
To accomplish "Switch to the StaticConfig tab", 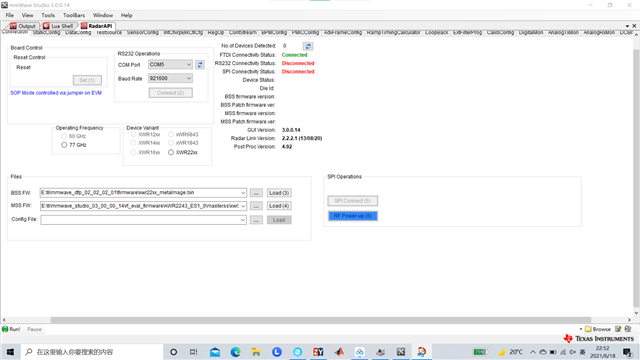I will 47,33.
